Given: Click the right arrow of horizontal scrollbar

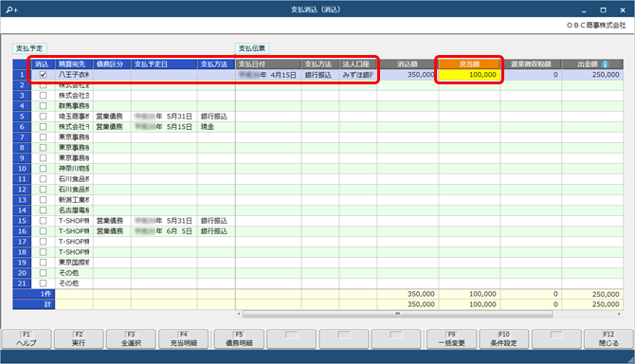Looking at the screenshot, I should click(x=619, y=314).
